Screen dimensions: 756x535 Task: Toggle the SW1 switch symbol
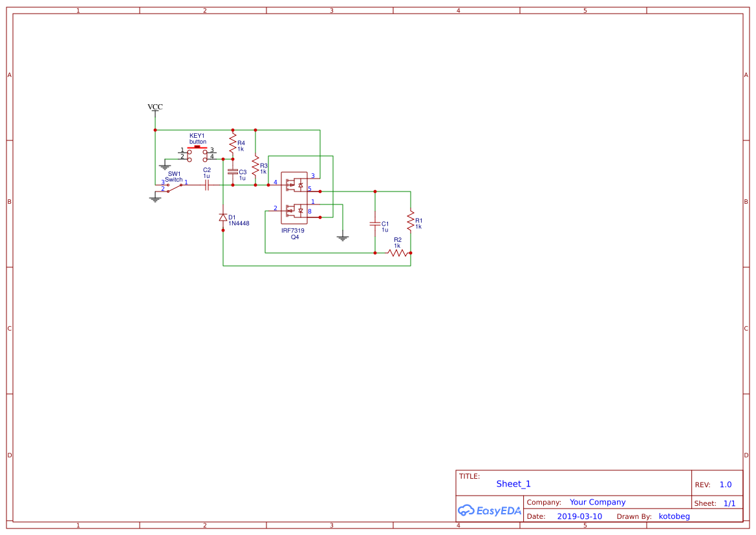[x=173, y=188]
